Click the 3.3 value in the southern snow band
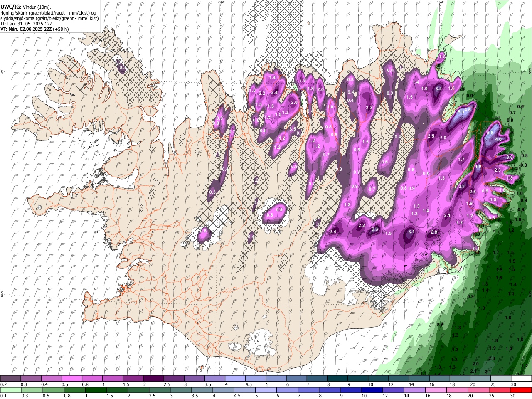The height and width of the screenshot is (399, 532). pos(375,229)
